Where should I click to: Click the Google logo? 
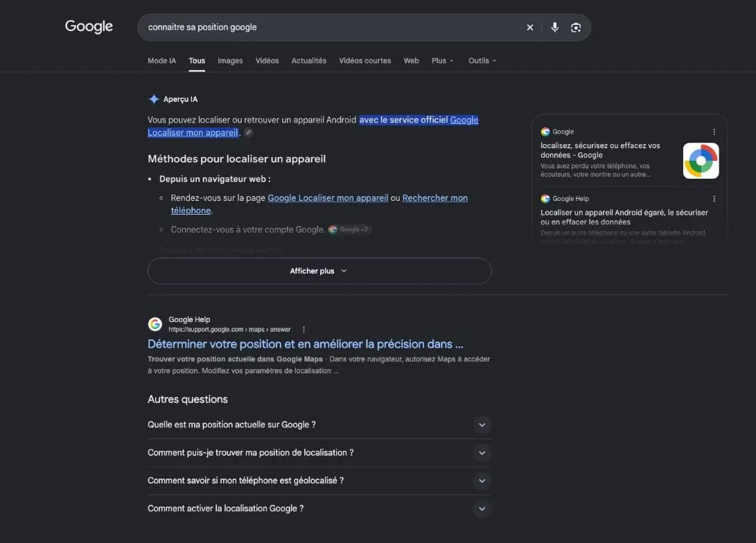coord(89,26)
